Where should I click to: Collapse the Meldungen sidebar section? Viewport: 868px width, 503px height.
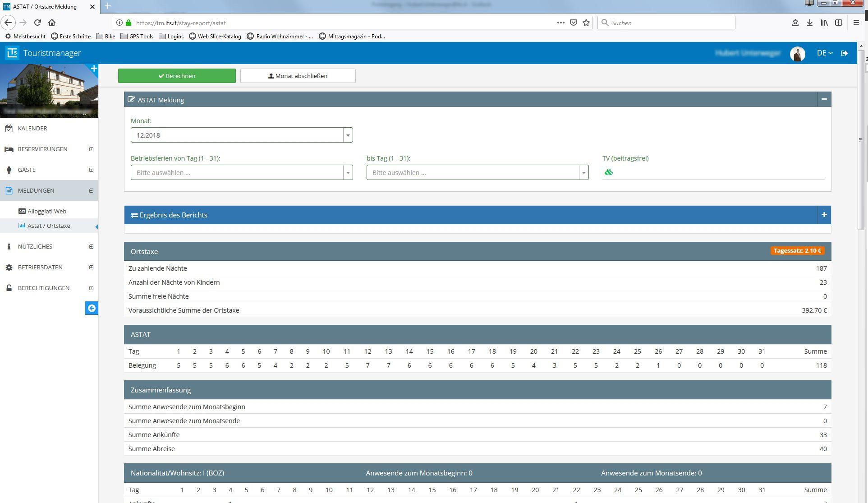point(91,190)
